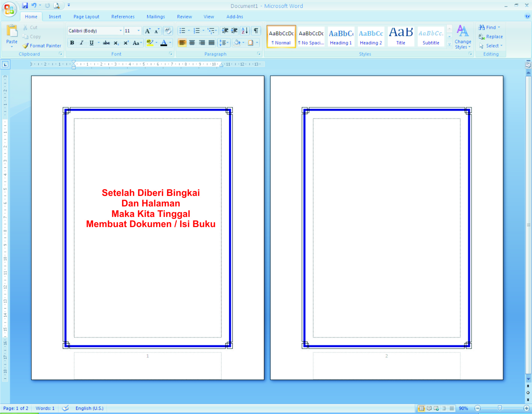Image resolution: width=532 pixels, height=414 pixels.
Task: Apply strikethrough to text
Action: pyautogui.click(x=107, y=43)
